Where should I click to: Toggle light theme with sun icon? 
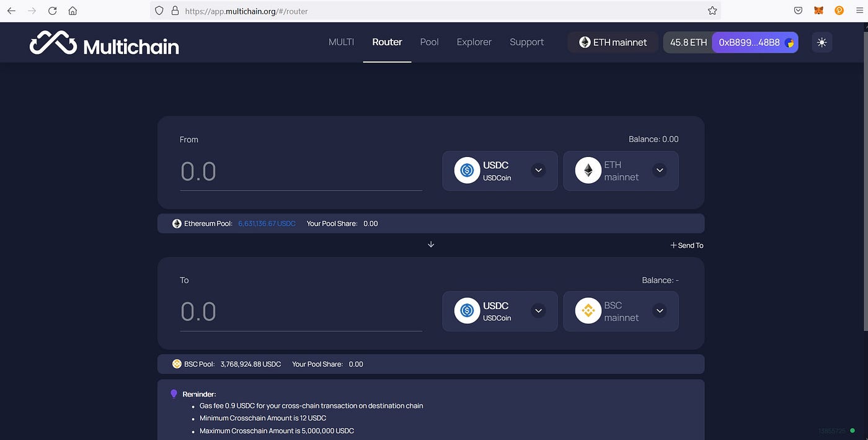point(821,42)
